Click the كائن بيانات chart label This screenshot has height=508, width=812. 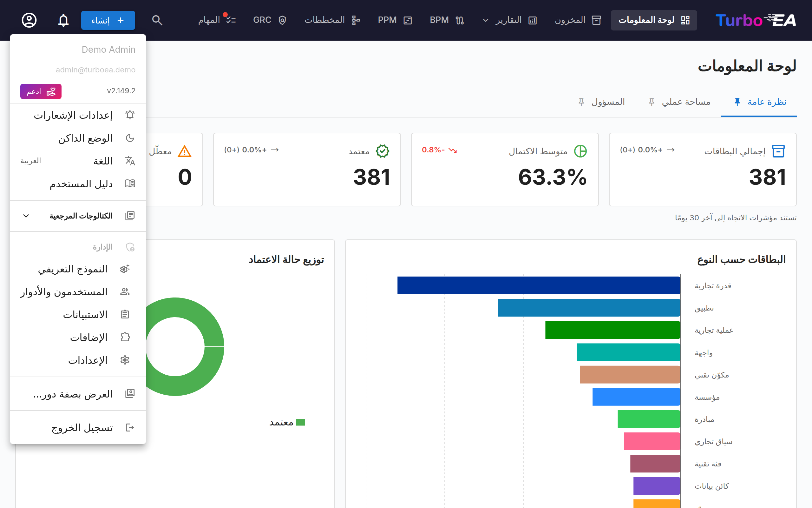[x=712, y=486]
